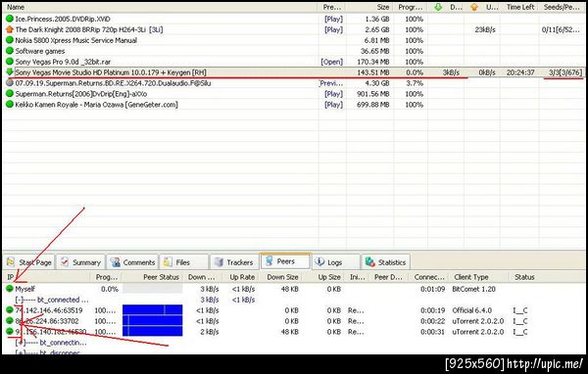Select the Software games torrent name
The width and height of the screenshot is (588, 374).
[x=40, y=51]
